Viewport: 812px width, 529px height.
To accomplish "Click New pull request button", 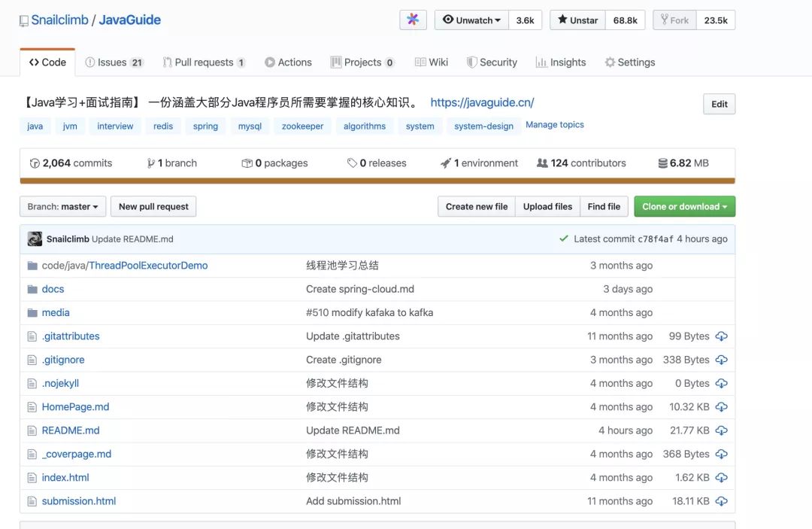I will pos(153,206).
